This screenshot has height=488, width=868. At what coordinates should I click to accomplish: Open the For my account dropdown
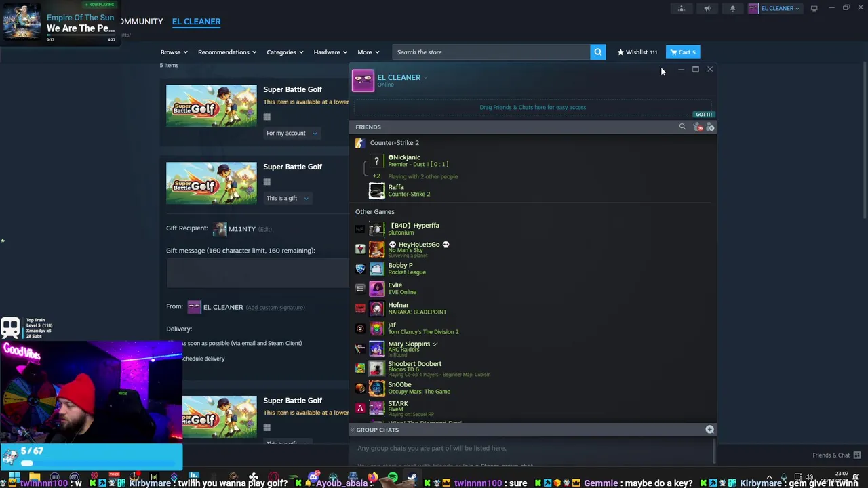[x=291, y=133]
